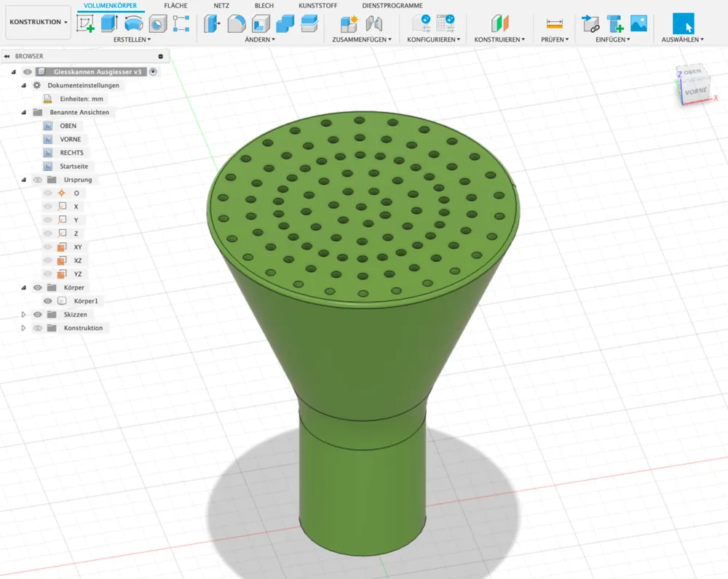Click the Browser panel options dot

(x=161, y=56)
